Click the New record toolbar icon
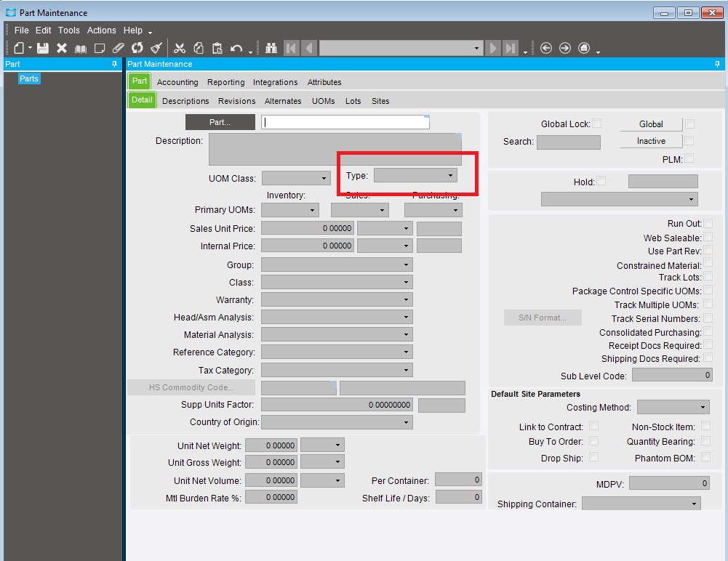Screen dimensions: 728x561 coord(19,48)
